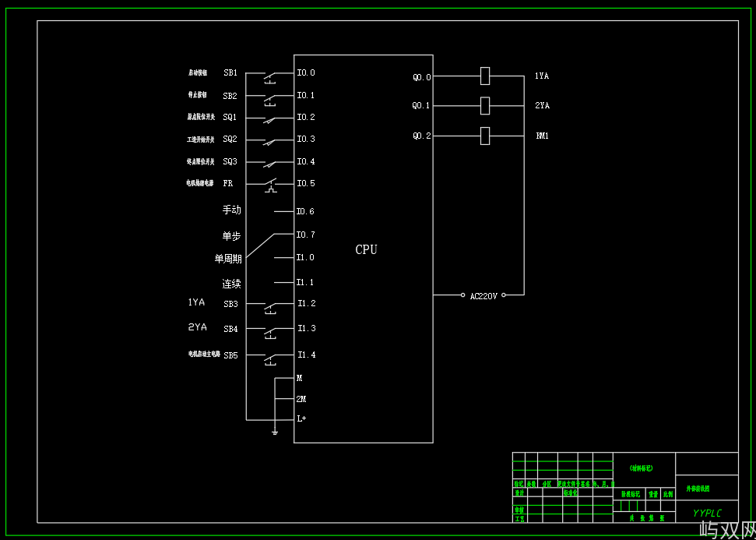Click the 1YA label beside SB3
Screen dimensions: 756x540
[x=197, y=302]
